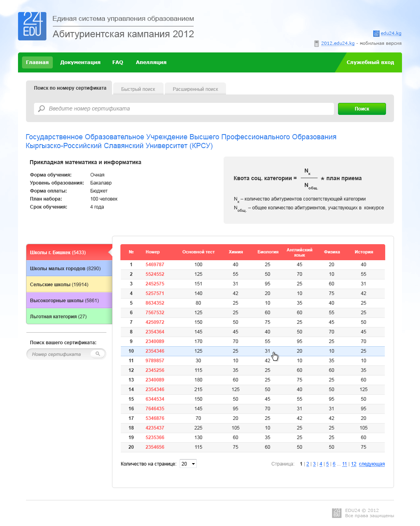Viewport: 420px width, 526px height.
Task: Switch to the 'Расширенный поиск' tab
Action: click(x=195, y=88)
